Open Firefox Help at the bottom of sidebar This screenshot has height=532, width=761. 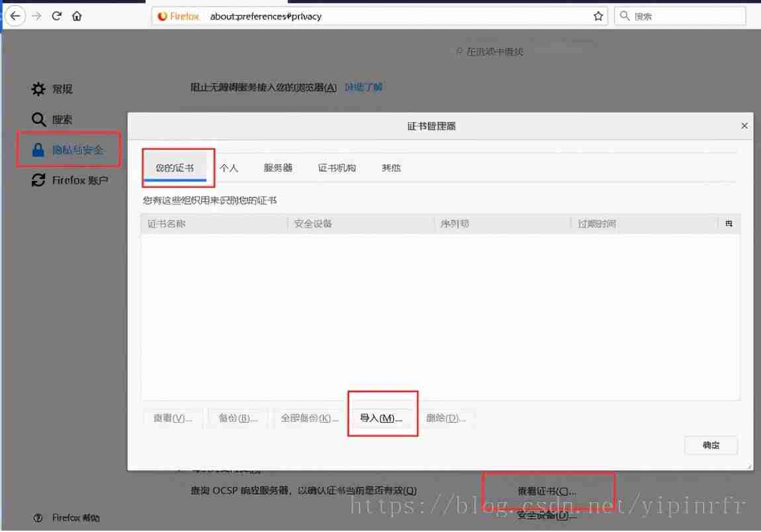click(66, 518)
